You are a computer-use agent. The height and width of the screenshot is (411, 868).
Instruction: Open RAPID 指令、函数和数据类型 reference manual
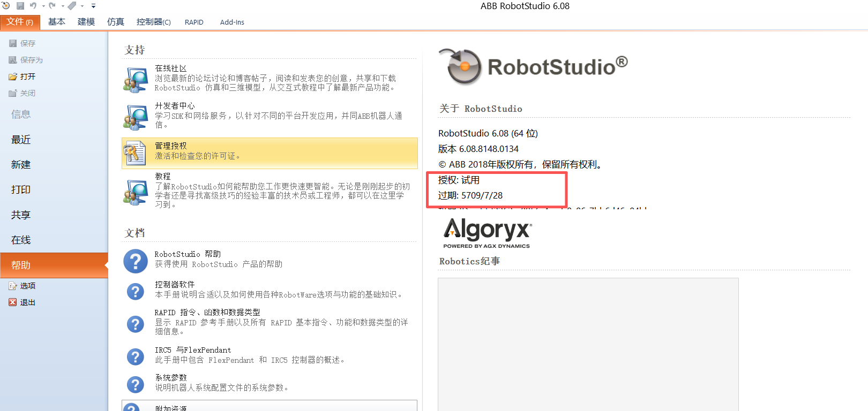point(270,322)
